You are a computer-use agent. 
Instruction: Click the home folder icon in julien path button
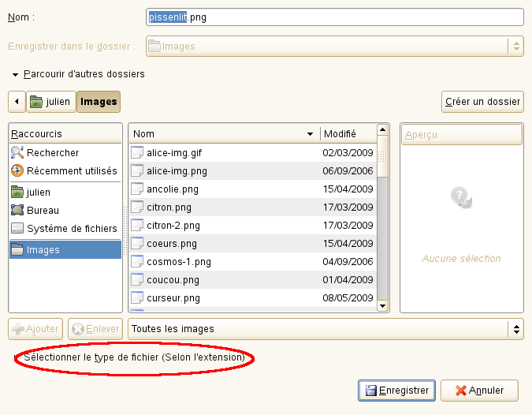click(36, 102)
